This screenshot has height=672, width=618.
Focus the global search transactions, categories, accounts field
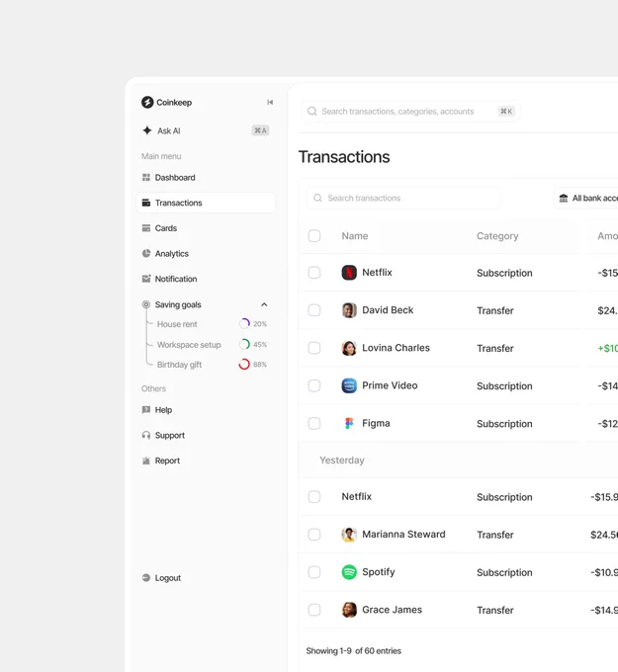[x=411, y=112]
